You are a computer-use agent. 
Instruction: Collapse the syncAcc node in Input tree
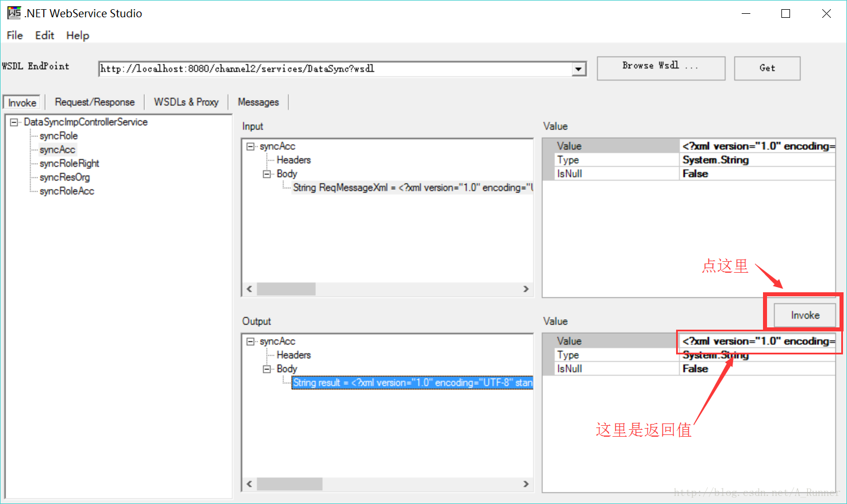pyautogui.click(x=250, y=146)
